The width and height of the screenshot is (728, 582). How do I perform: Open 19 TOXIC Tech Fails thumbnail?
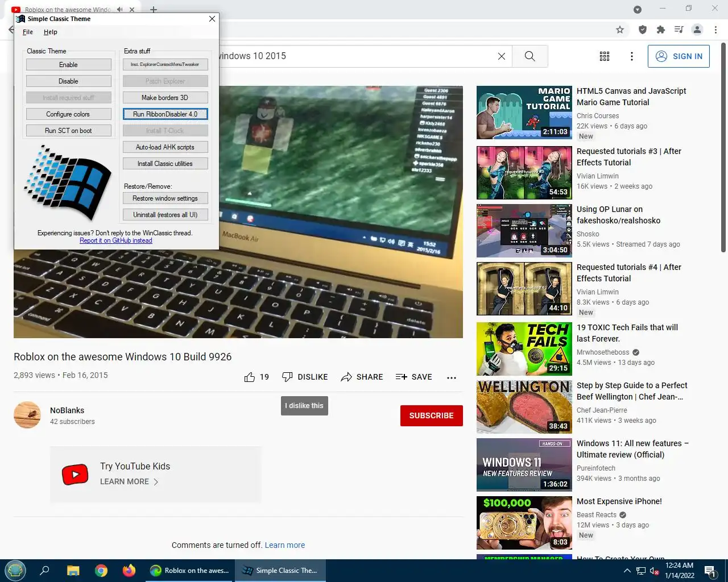pyautogui.click(x=524, y=349)
